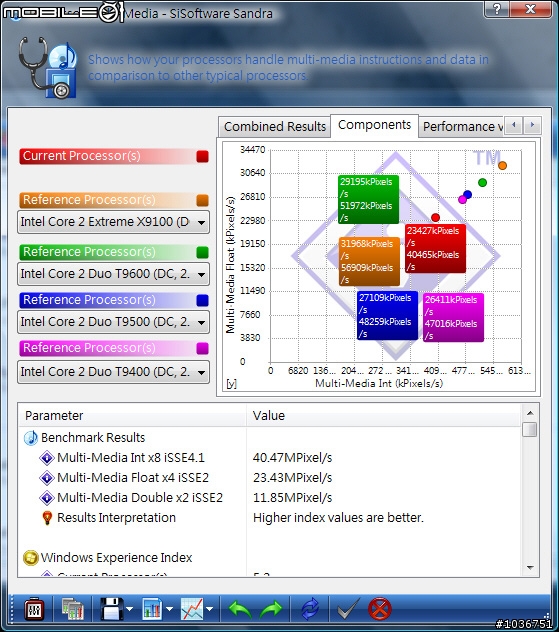The width and height of the screenshot is (559, 632).
Task: Click the red current processor data point
Action: 435,218
